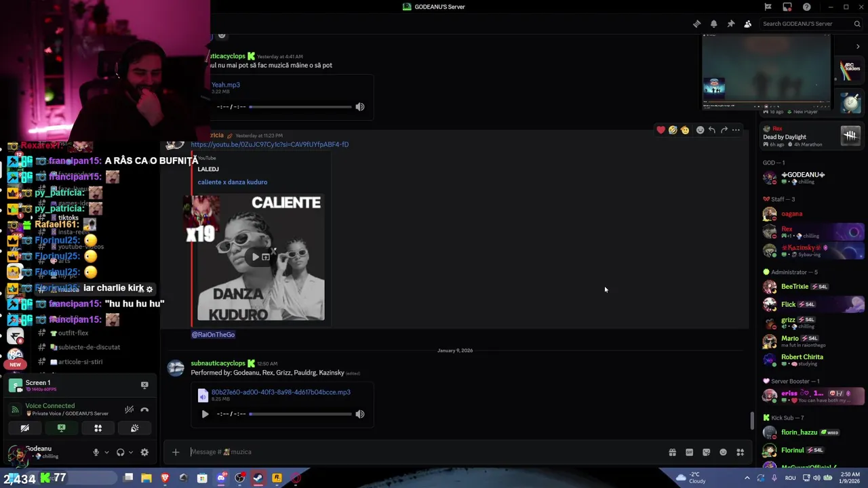Image resolution: width=868 pixels, height=488 pixels.
Task: Toggle microphone mute
Action: pos(96,452)
